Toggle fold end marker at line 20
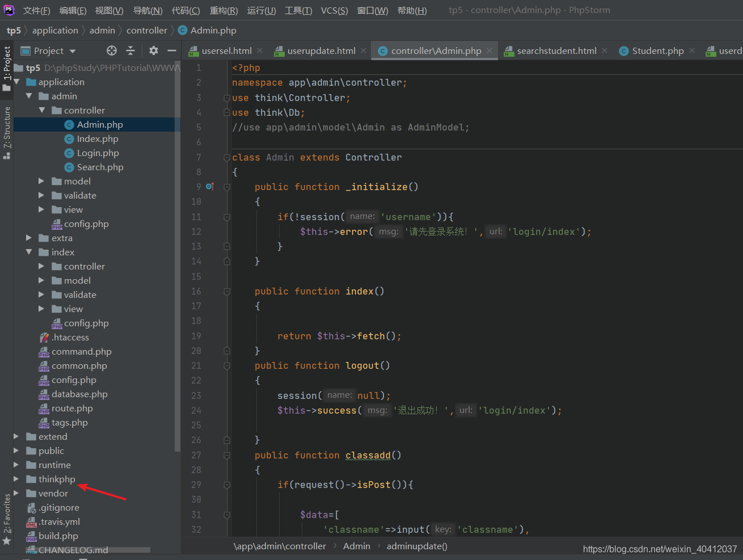 pyautogui.click(x=227, y=351)
